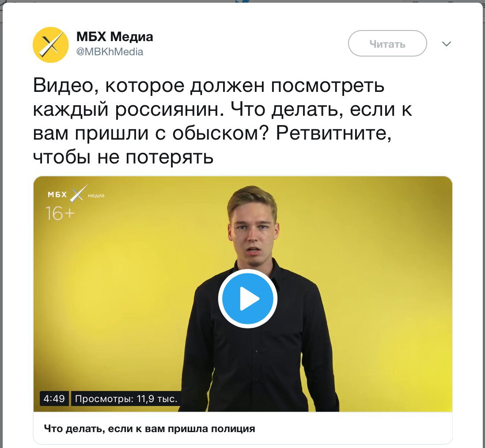Click the 16+ age rating label
Image resolution: width=485 pixels, height=448 pixels.
pyautogui.click(x=60, y=213)
